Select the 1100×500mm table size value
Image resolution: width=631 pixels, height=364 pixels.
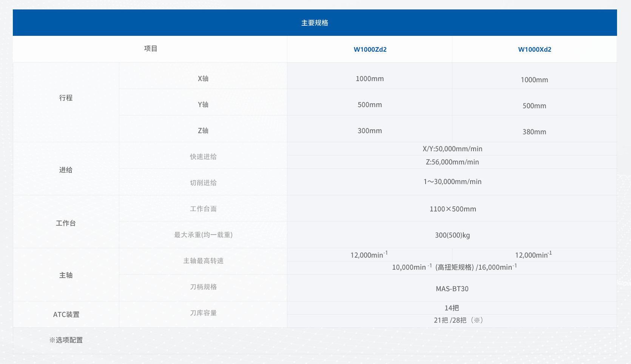pos(452,209)
